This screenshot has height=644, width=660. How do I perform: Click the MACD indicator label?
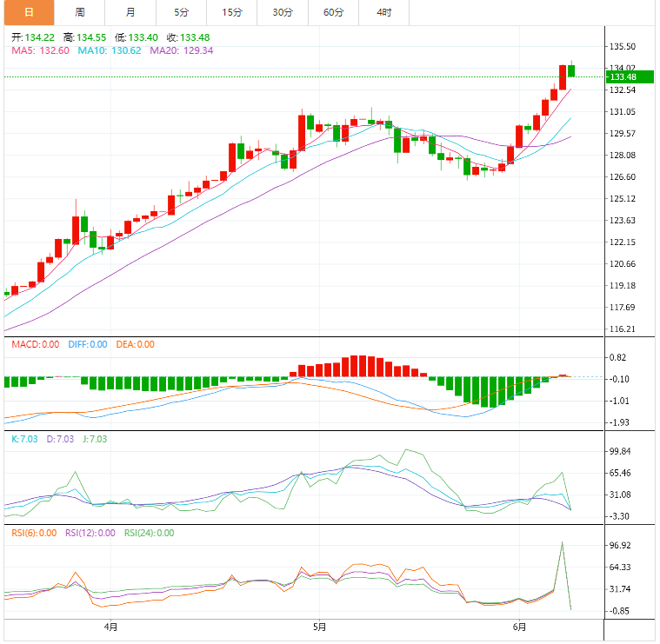pyautogui.click(x=35, y=344)
